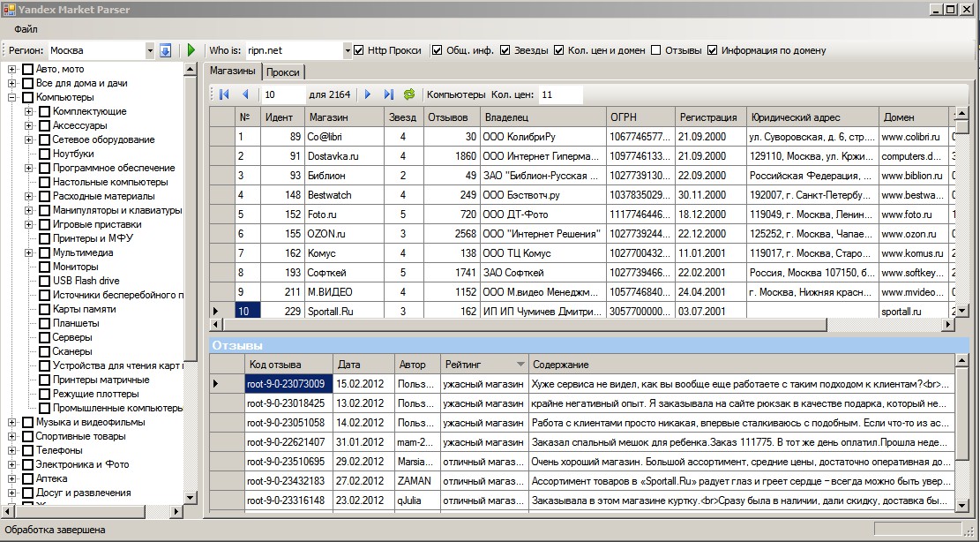This screenshot has width=980, height=542.
Task: Sort by the Магазин column header
Action: tap(344, 117)
